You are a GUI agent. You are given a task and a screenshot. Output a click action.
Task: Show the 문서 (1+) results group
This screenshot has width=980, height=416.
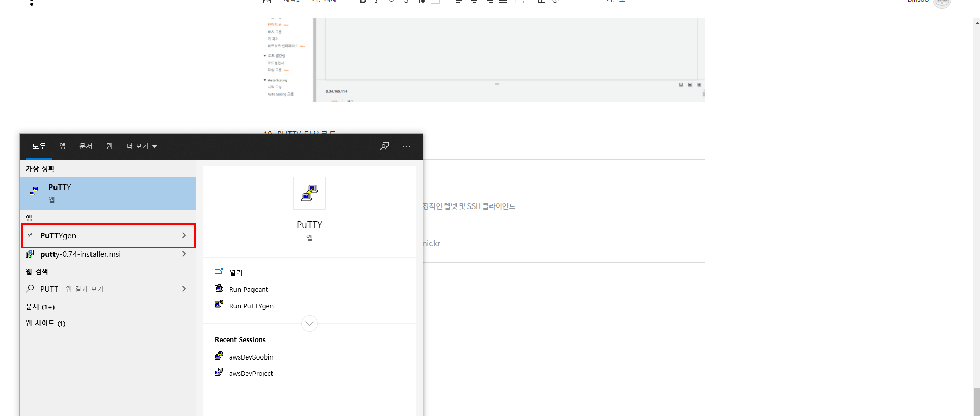coord(40,307)
